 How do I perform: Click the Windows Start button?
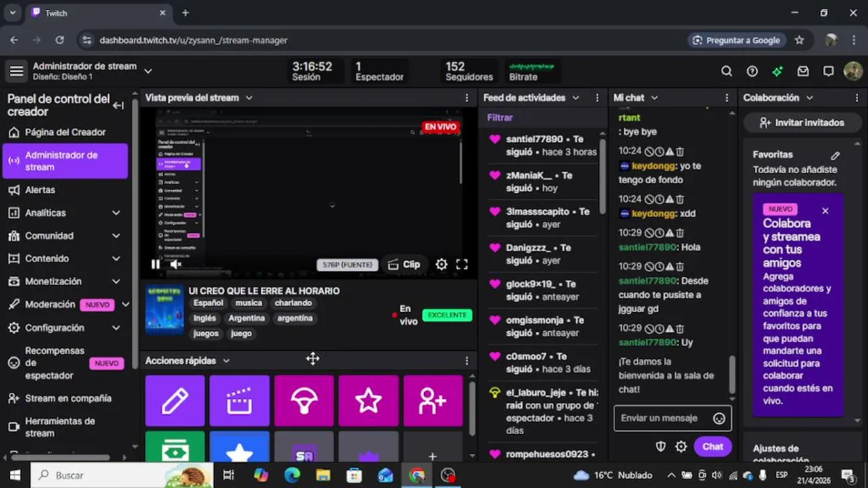pyautogui.click(x=15, y=475)
